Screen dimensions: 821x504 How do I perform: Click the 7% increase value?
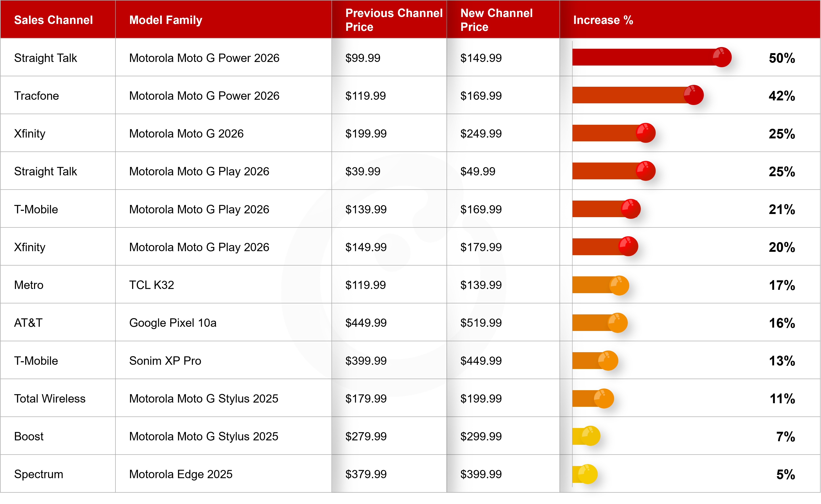pos(786,437)
